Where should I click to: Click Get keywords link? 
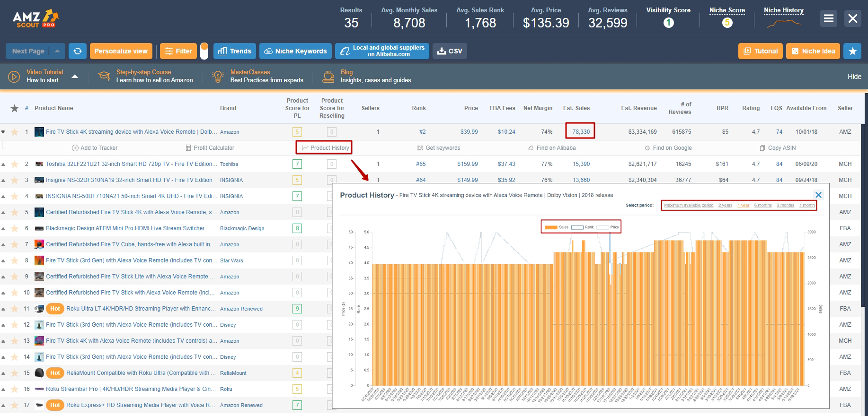439,148
